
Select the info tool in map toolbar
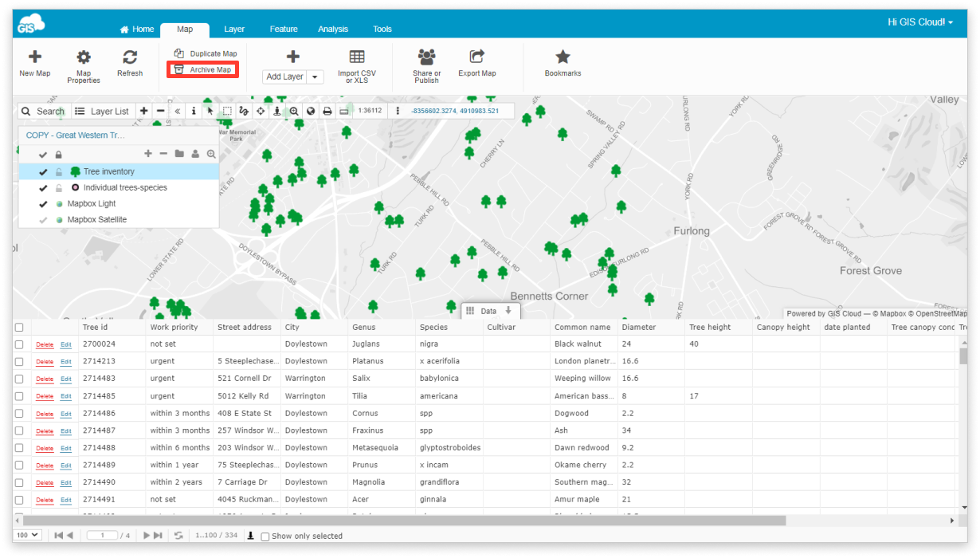(x=194, y=111)
